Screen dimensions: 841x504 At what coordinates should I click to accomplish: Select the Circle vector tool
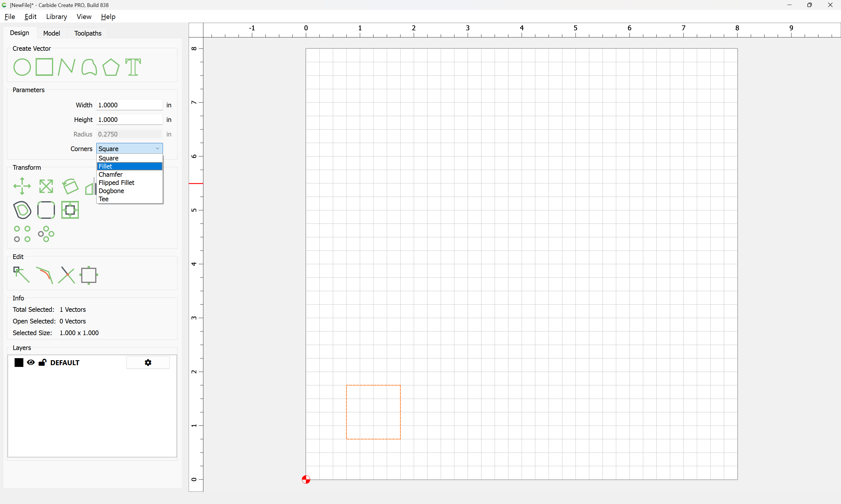22,67
